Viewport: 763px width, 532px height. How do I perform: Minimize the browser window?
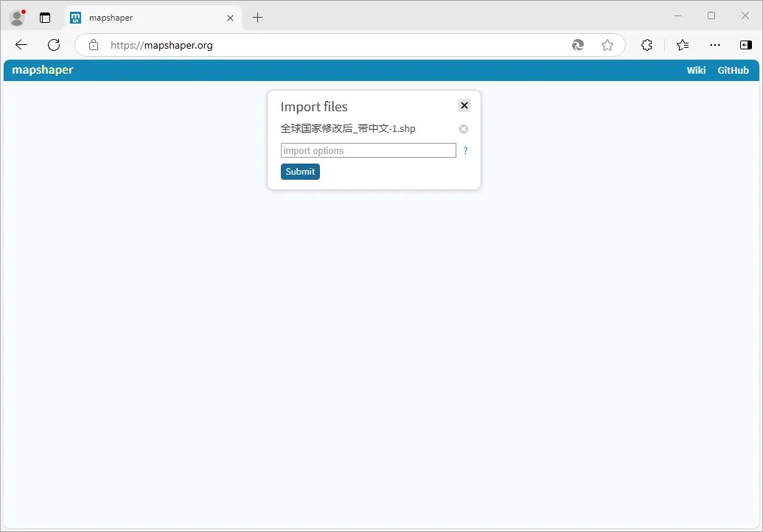coord(677,16)
